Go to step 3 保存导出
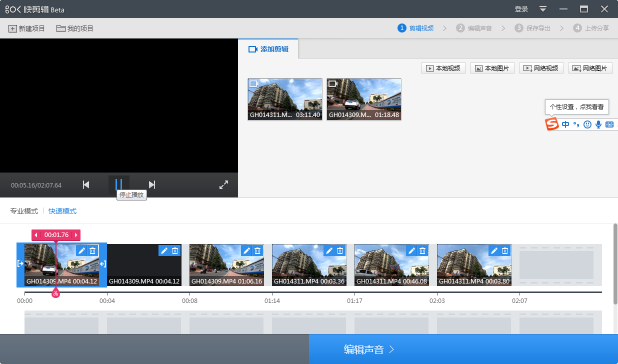The height and width of the screenshot is (364, 618). coord(532,28)
